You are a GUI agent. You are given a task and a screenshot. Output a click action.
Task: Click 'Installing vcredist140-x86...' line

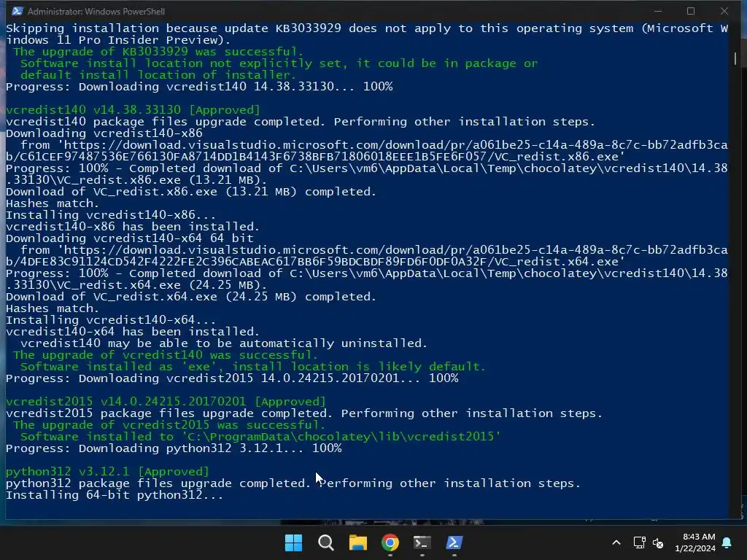(111, 215)
